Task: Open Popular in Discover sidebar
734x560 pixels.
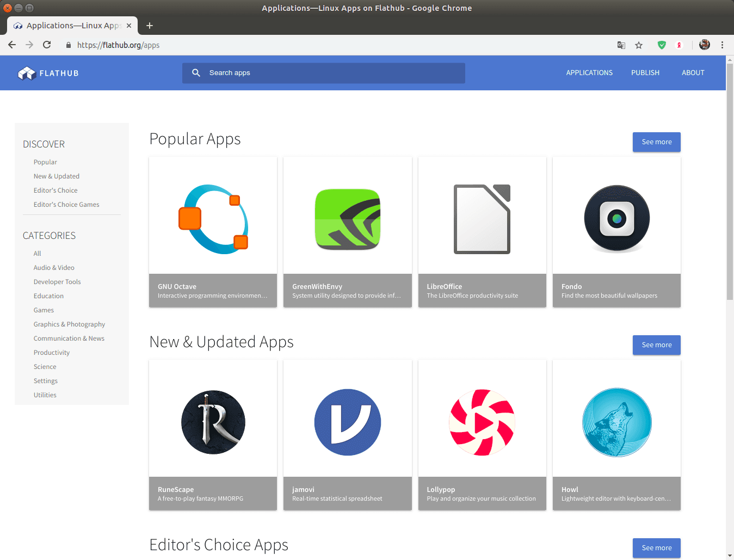Action: 45,162
